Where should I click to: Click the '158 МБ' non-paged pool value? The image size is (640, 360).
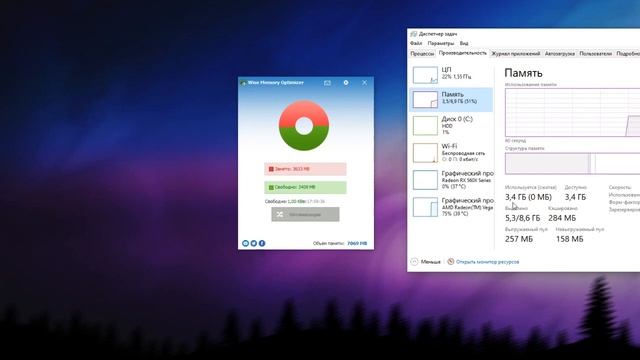point(569,239)
